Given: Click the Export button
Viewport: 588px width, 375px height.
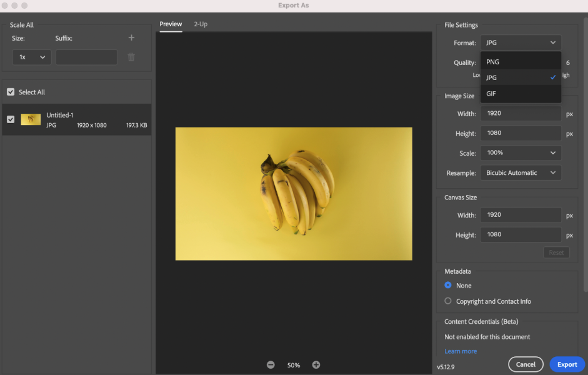Looking at the screenshot, I should [x=567, y=364].
